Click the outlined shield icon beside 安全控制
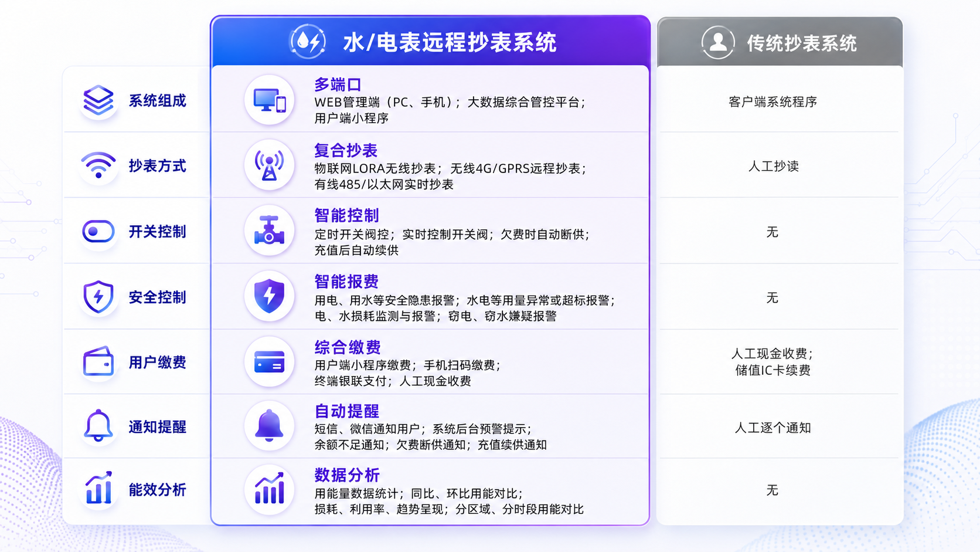 (98, 297)
